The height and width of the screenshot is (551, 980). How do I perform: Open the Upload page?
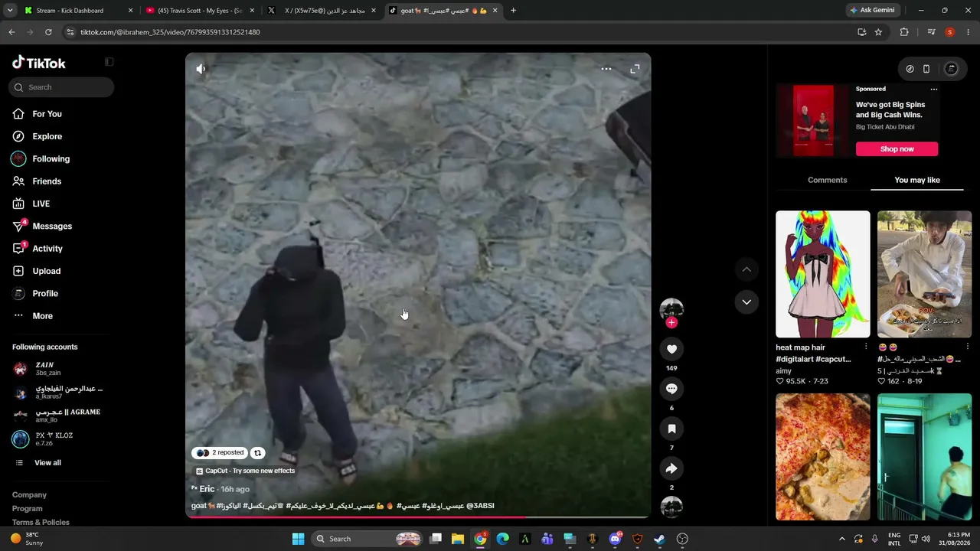46,271
